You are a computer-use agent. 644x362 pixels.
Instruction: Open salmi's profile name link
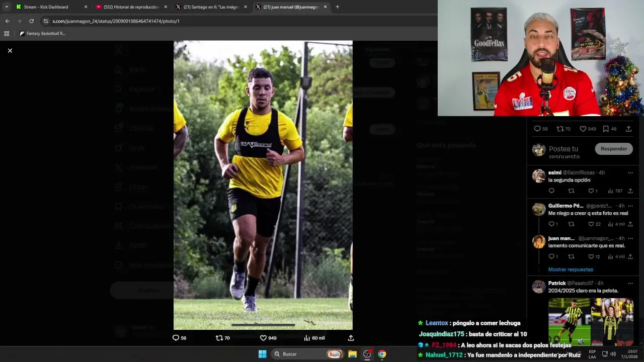pos(554,172)
